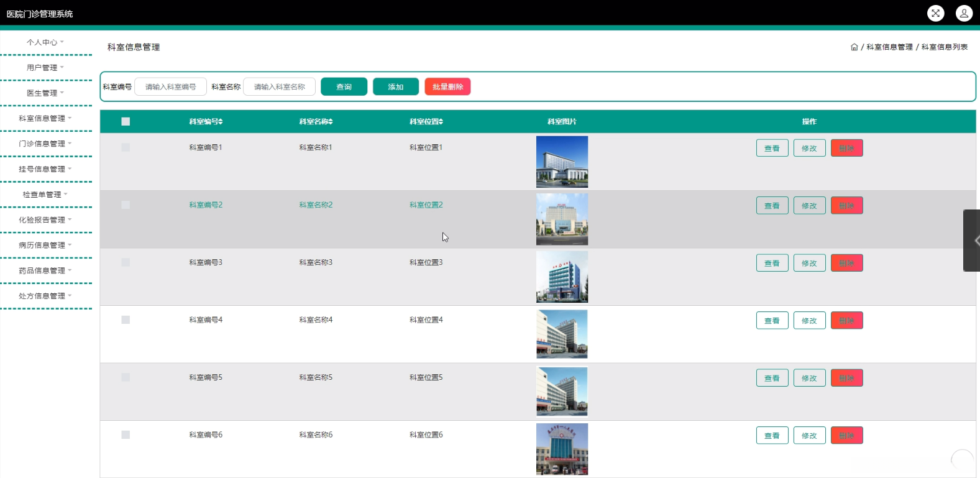
Task: Click the fullscreen toggle icon in header
Action: point(935,13)
